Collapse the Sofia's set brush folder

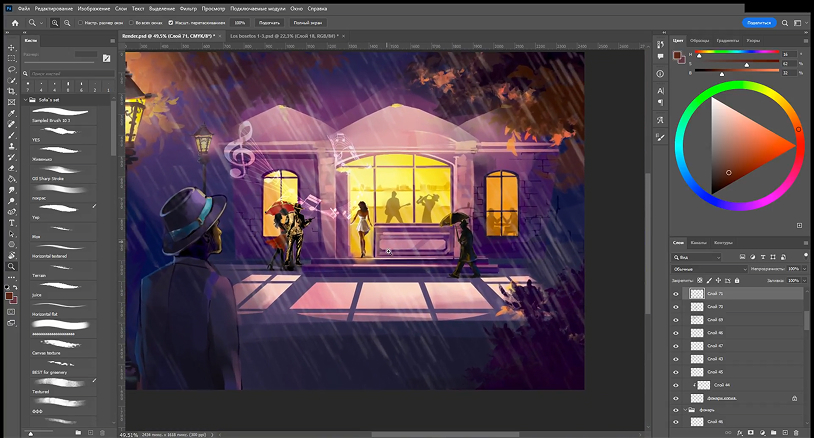tap(26, 100)
